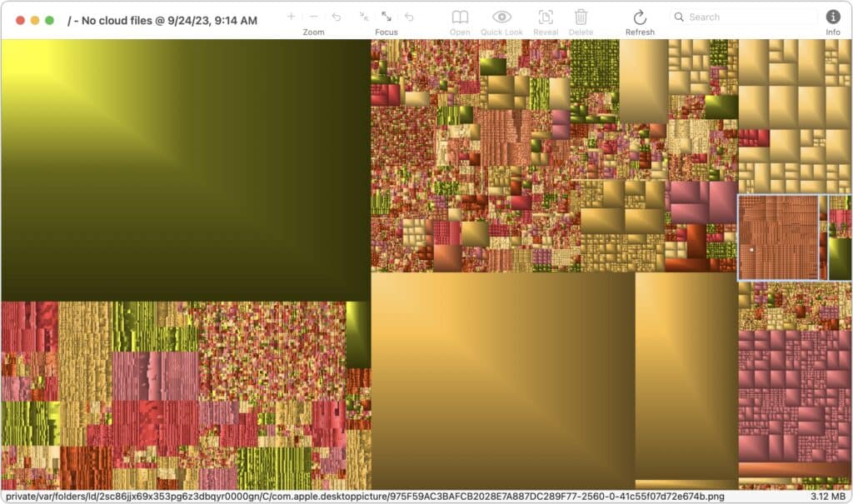Preview the file with the Quick Look eye
This screenshot has height=504, width=853.
click(501, 17)
